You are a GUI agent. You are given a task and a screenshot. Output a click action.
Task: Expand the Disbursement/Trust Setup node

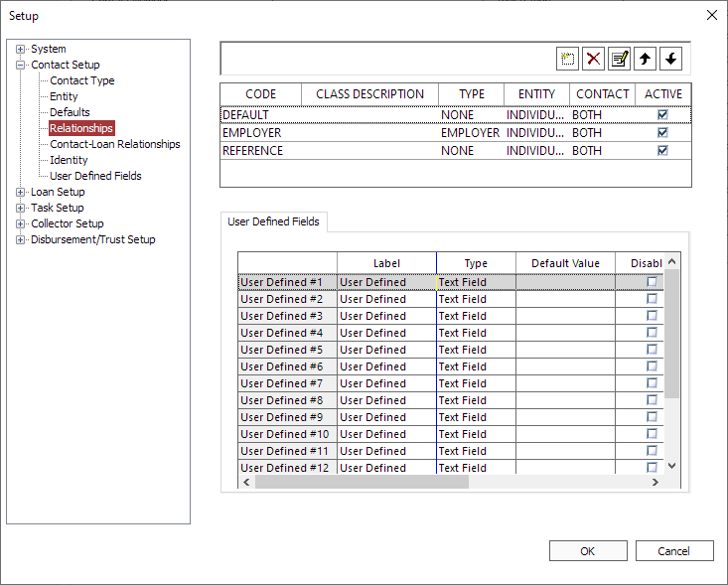pyautogui.click(x=20, y=239)
